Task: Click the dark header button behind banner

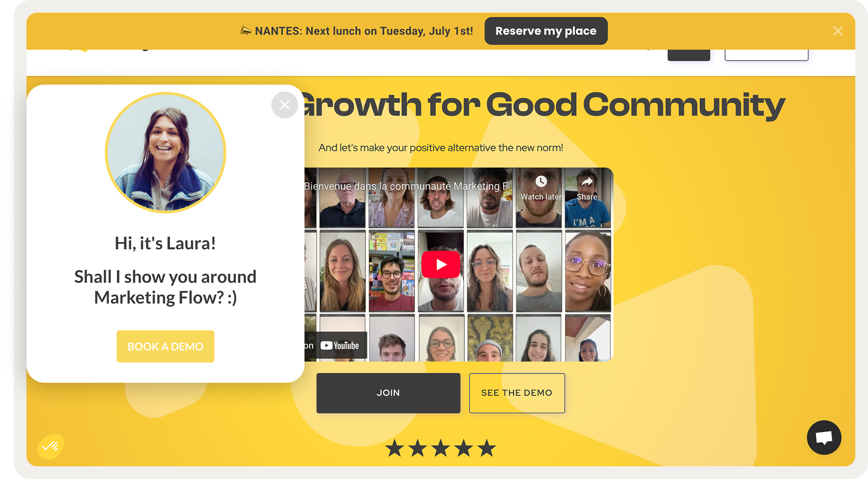Action: 688,55
